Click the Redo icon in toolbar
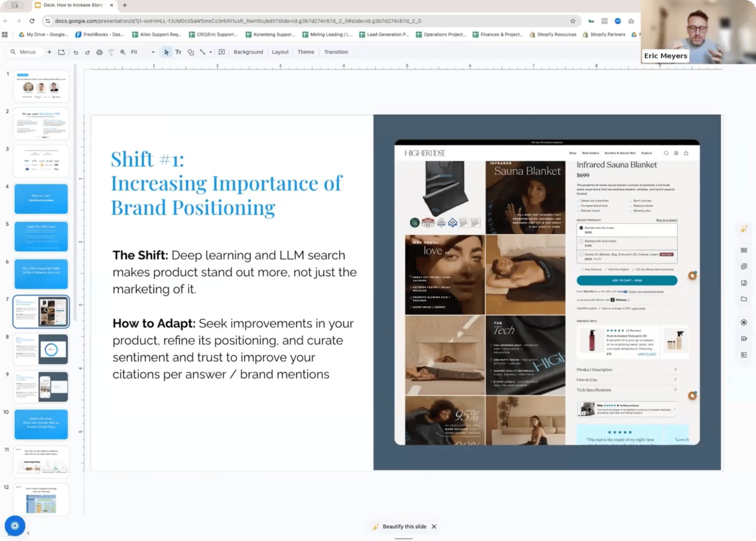 [x=87, y=52]
